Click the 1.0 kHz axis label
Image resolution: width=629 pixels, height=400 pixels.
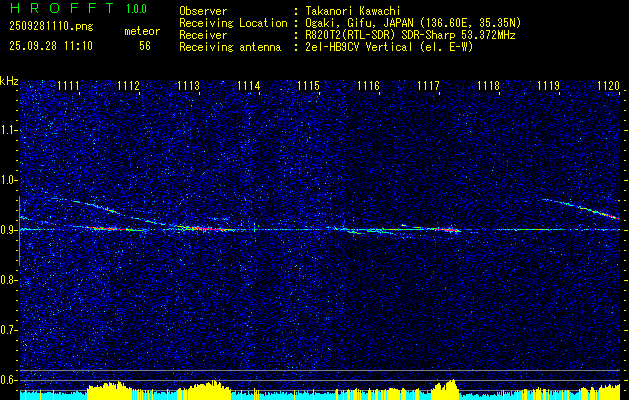tap(7, 181)
